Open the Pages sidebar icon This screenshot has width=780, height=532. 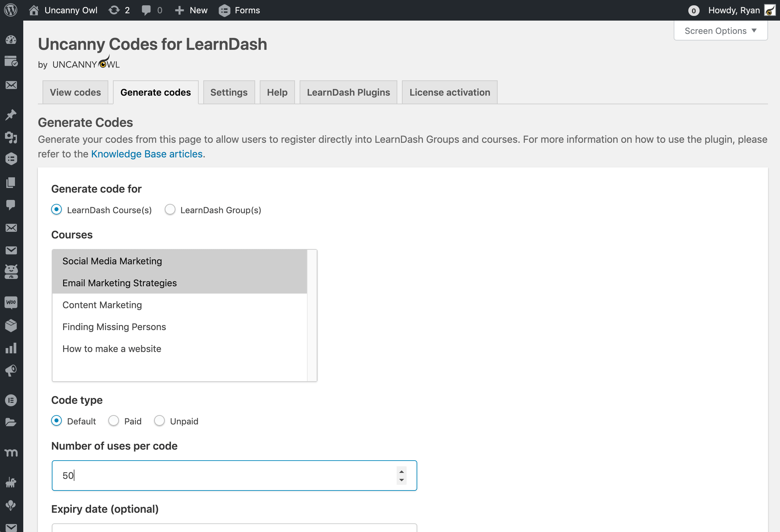click(11, 182)
